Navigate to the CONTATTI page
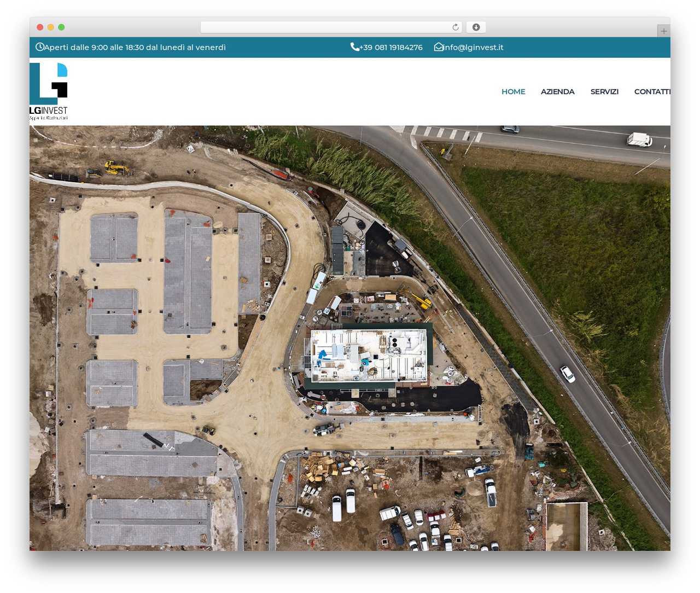This screenshot has width=700, height=593. coord(652,92)
